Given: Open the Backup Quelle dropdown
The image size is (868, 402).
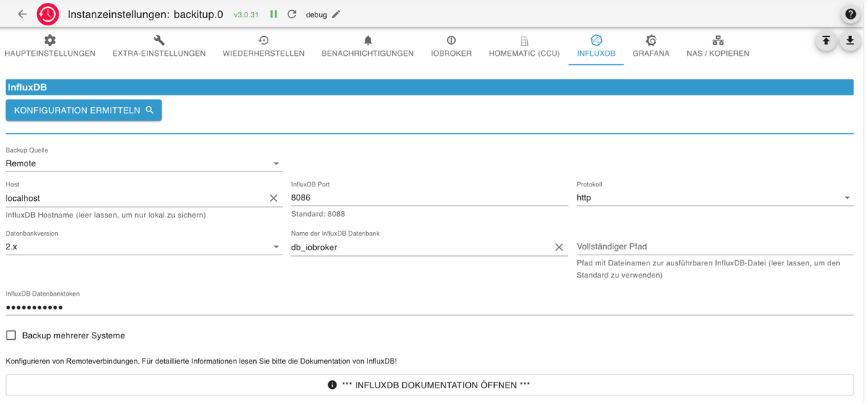Looking at the screenshot, I should click(143, 163).
